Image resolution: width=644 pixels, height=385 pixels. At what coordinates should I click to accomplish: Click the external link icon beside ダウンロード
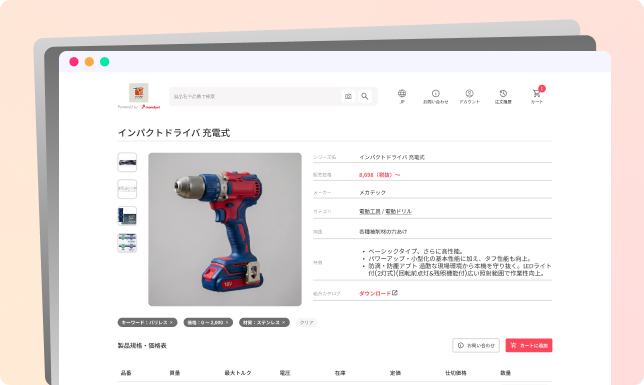pos(395,293)
